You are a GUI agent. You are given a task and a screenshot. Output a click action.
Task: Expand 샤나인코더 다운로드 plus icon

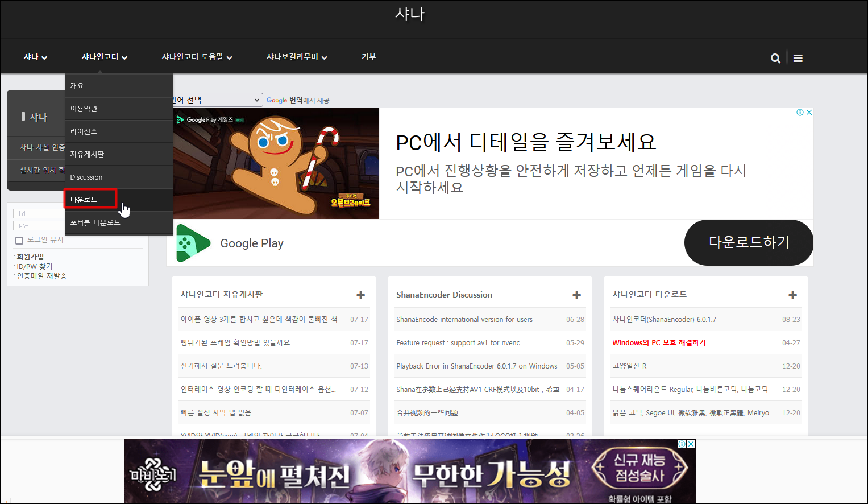click(x=792, y=295)
